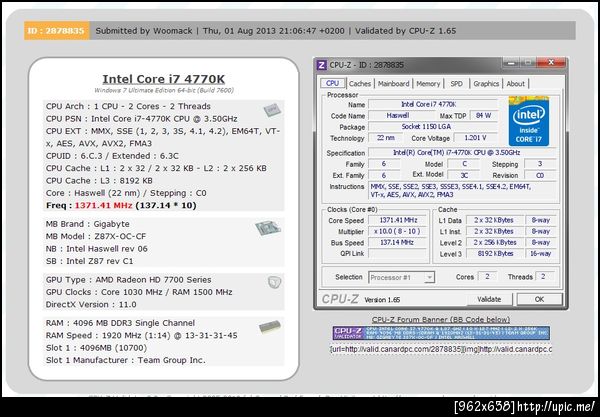Click the Level 2 value '2 x 256 KBytes'
Image resolution: width=600 pixels, height=417 pixels.
[495, 242]
